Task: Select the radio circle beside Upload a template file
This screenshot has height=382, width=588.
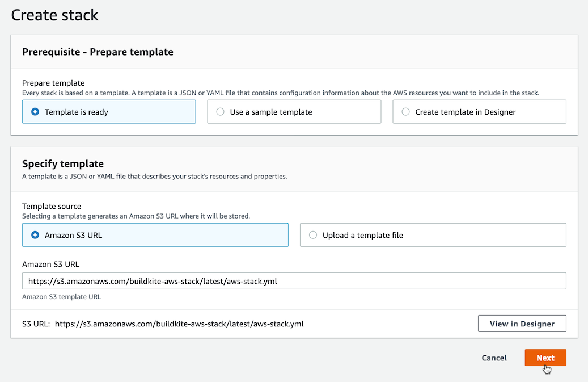Action: (x=313, y=235)
